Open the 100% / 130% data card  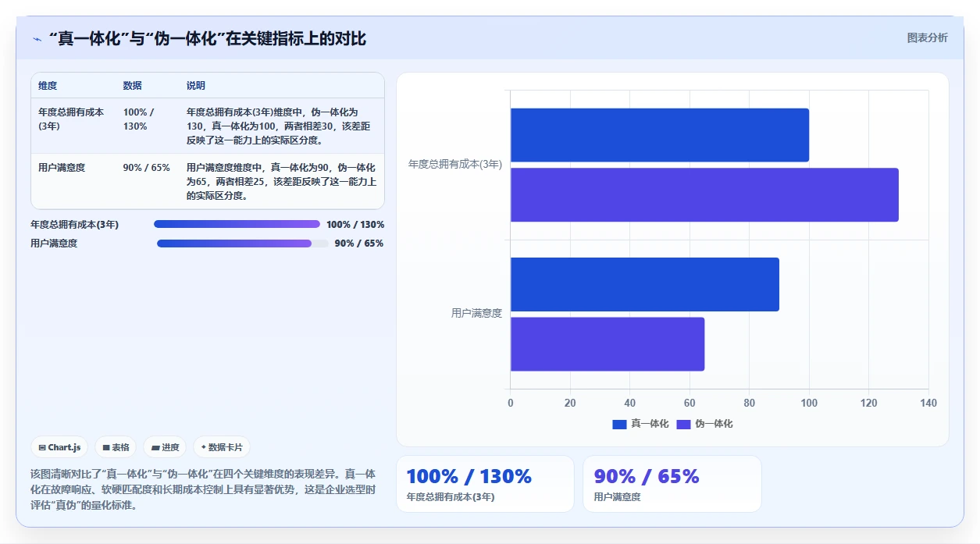point(485,484)
